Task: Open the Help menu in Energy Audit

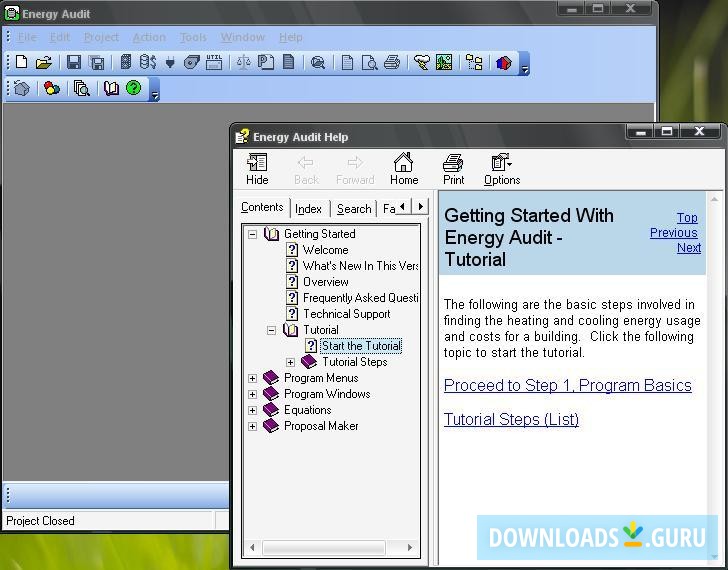Action: pos(291,37)
